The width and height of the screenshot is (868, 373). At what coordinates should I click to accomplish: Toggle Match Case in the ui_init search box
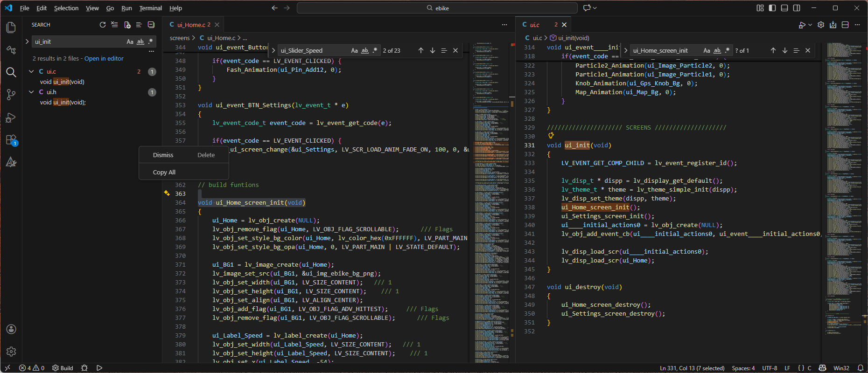click(130, 41)
